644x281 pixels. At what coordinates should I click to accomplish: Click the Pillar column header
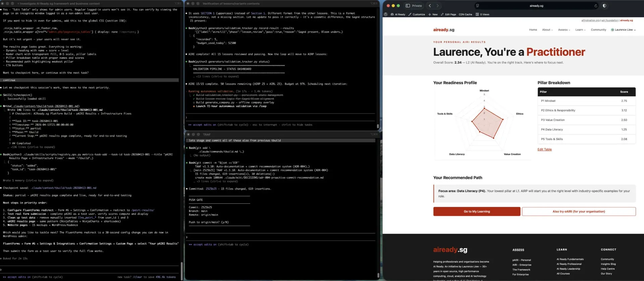(x=543, y=92)
